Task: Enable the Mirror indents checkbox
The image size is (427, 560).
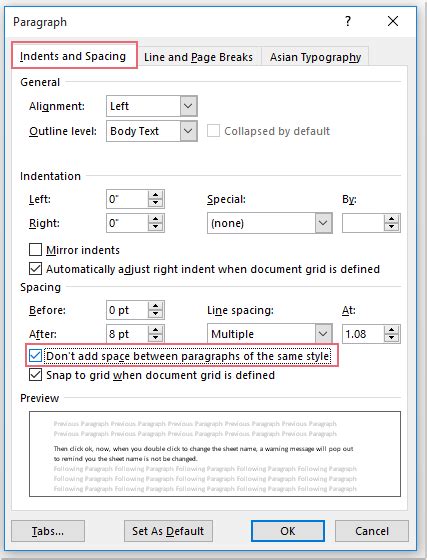Action: tap(35, 250)
